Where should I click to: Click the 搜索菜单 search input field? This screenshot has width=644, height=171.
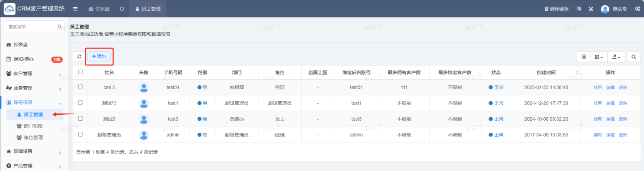[x=32, y=27]
